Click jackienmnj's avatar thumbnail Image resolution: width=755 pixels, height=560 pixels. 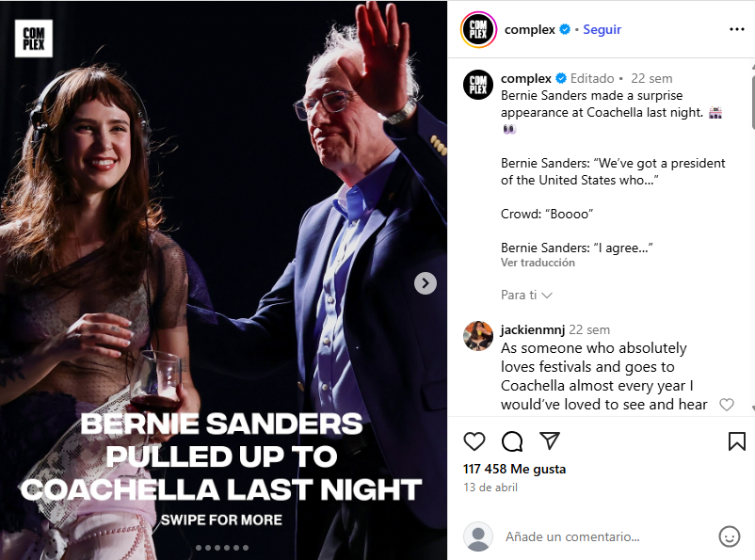pos(478,336)
